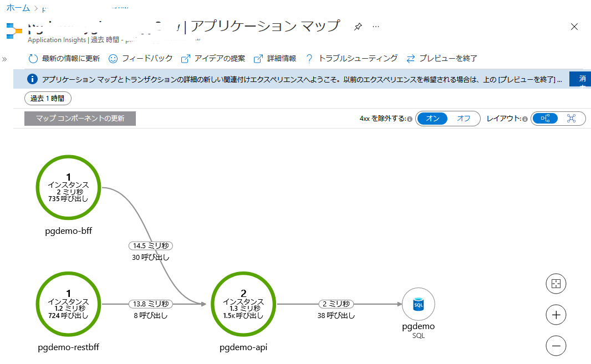The width and height of the screenshot is (591, 364).
Task: Click 最新の情報に更新 refresh button
Action: click(64, 58)
